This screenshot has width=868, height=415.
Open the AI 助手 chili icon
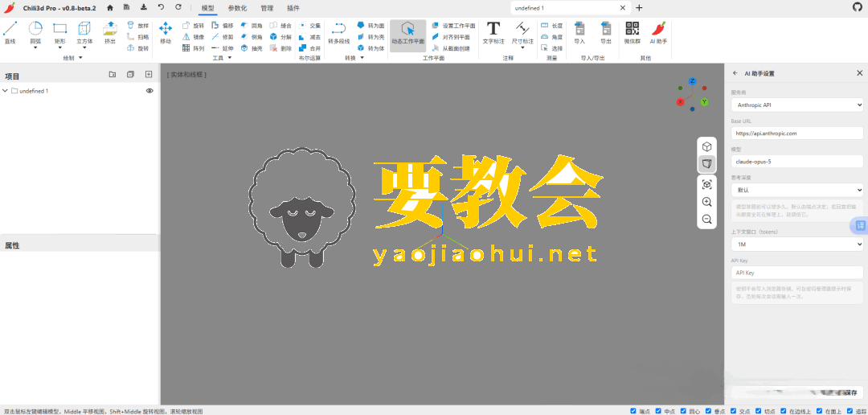pyautogui.click(x=658, y=33)
